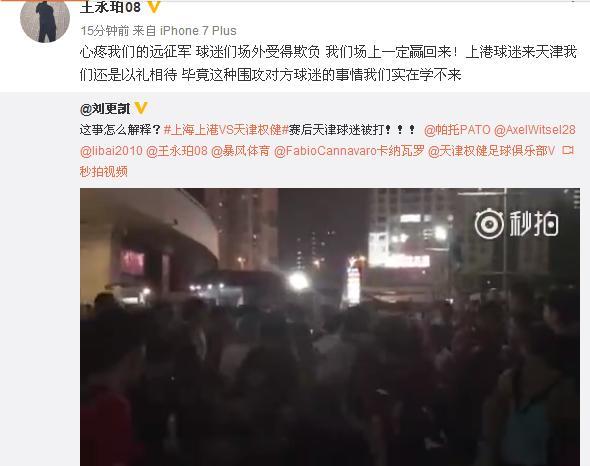Click the 王永珀08 profile avatar
The image size is (590, 466).
pos(45,19)
